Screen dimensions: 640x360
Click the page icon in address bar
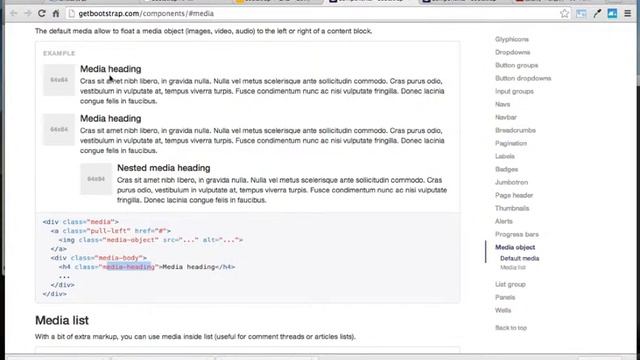coord(71,13)
